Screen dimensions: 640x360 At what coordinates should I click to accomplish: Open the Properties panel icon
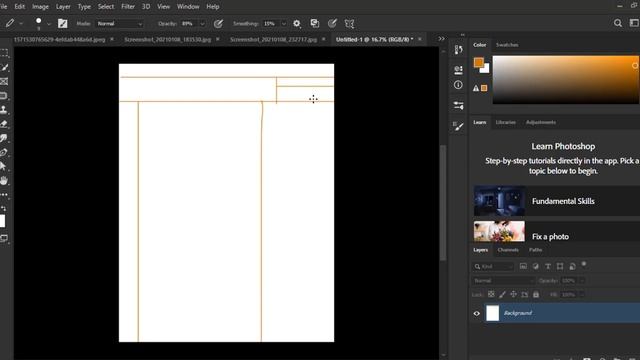(x=458, y=70)
